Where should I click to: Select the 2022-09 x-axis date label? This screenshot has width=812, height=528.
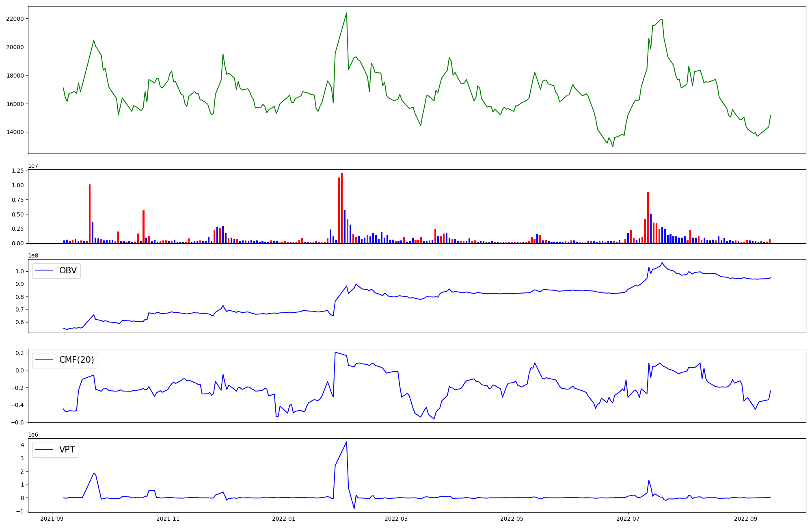point(745,519)
